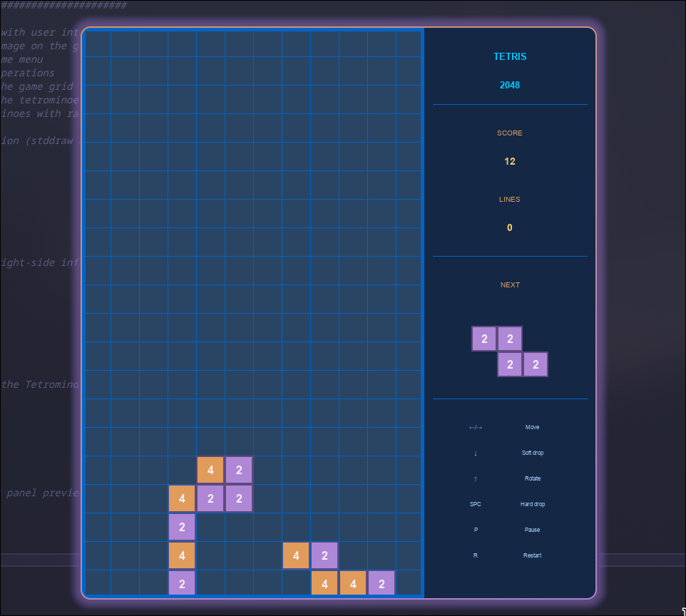Click the down arrow key hint
This screenshot has width=686, height=616.
[476, 453]
